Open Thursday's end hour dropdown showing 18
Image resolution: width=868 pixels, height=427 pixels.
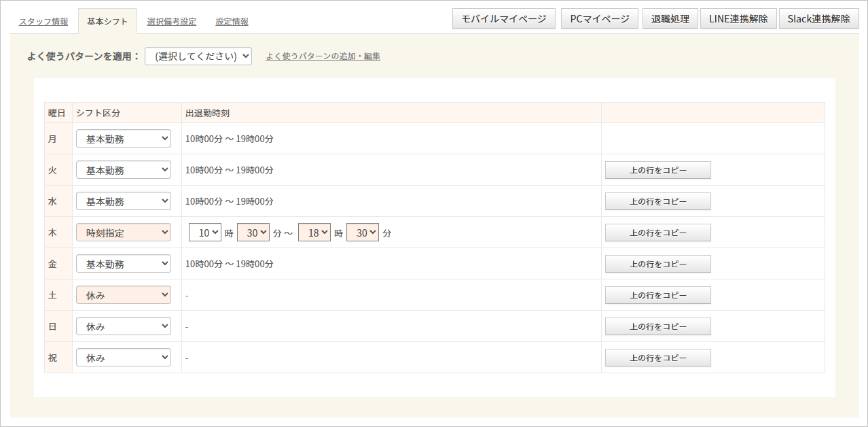point(314,233)
